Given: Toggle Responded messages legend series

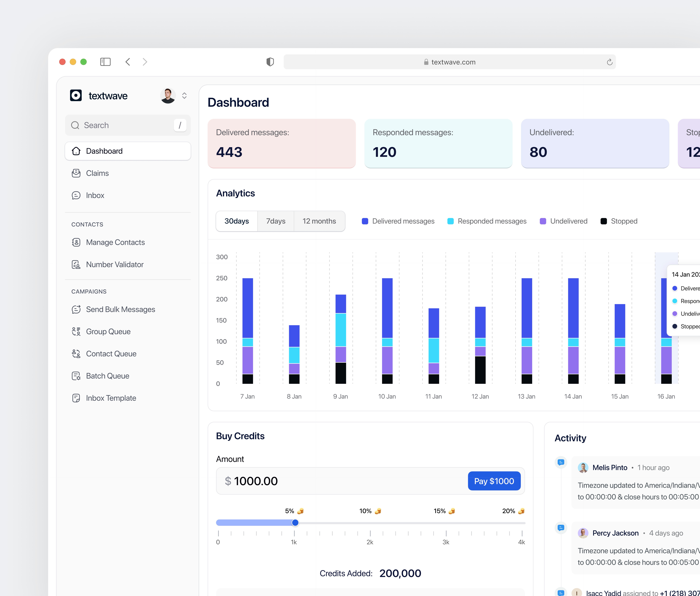Looking at the screenshot, I should coord(487,221).
